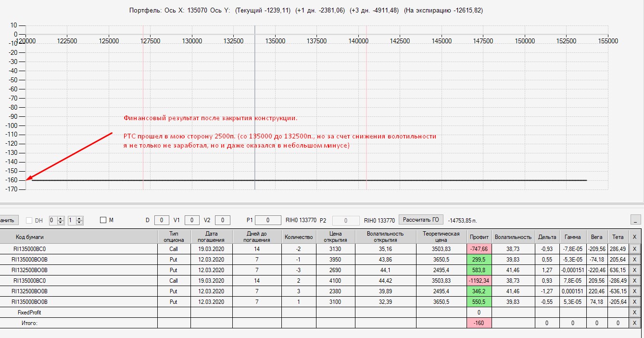Check the M checkbox

(103, 220)
